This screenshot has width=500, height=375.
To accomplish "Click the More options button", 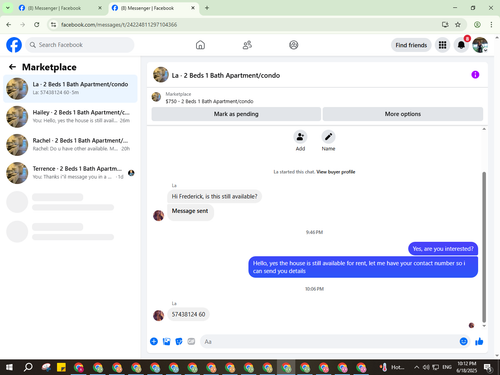I will [403, 114].
